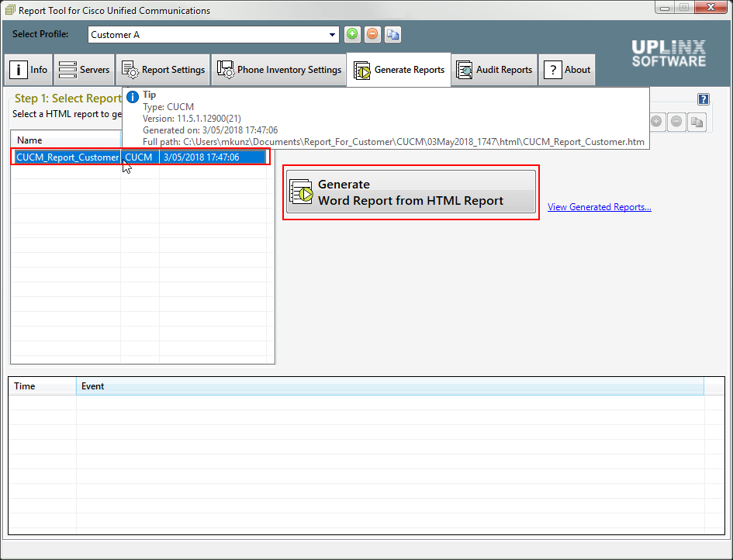This screenshot has width=733, height=560.
Task: Click the greyed-out copy icon at right
Action: (697, 122)
